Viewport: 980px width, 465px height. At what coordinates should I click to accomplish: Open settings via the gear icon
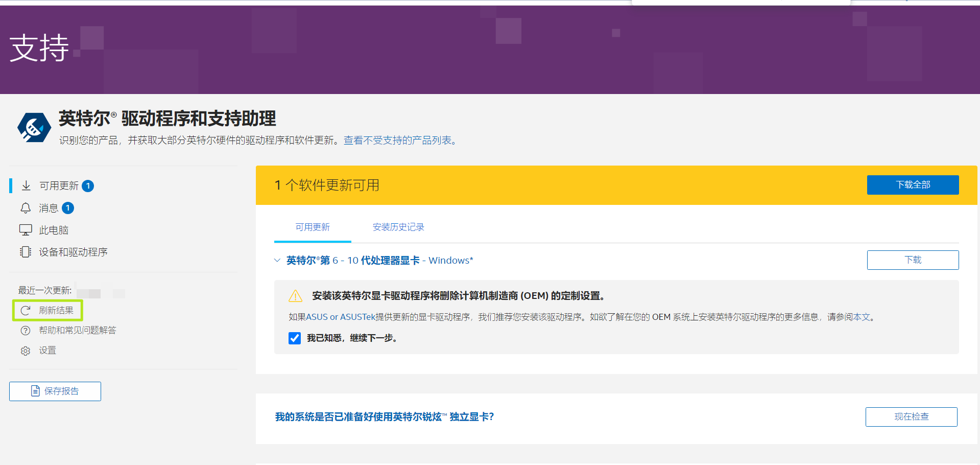click(x=26, y=351)
